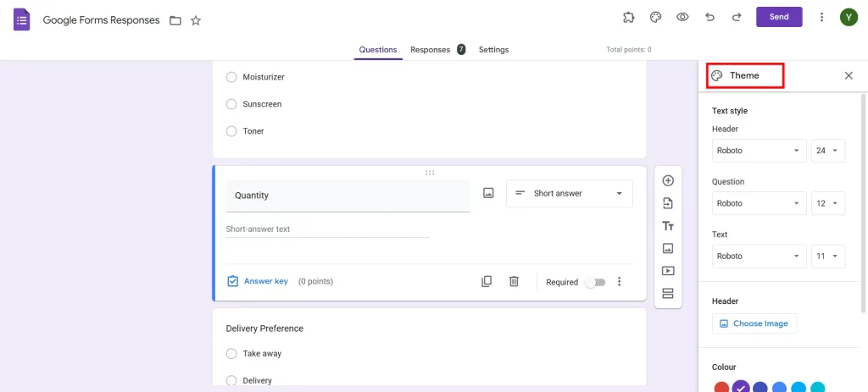Move form to folder icon

(175, 20)
